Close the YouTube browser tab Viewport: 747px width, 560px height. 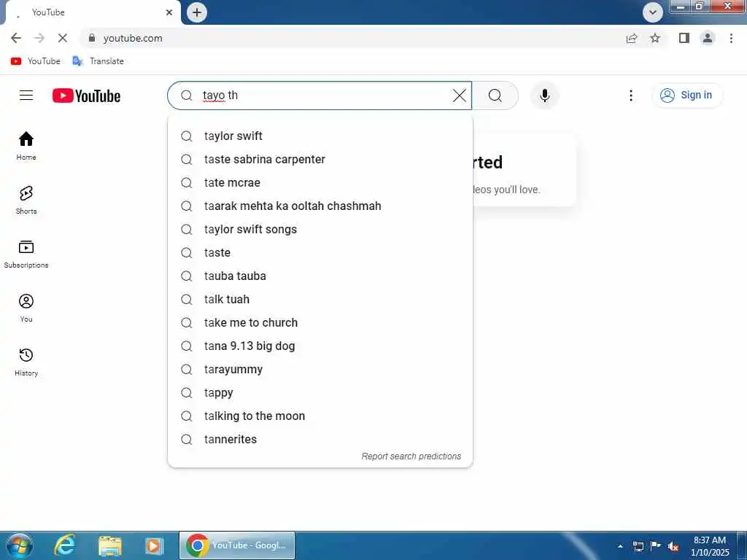coord(169,12)
